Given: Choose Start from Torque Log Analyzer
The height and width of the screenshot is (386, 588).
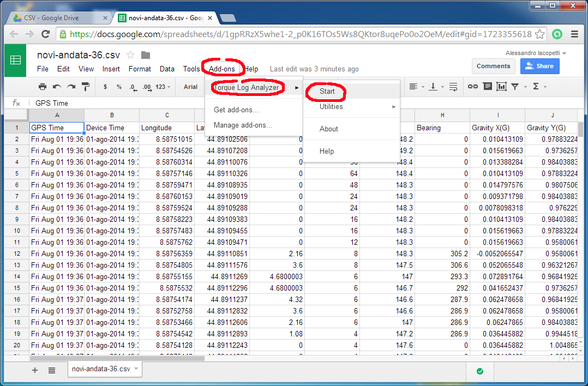Looking at the screenshot, I should (328, 91).
